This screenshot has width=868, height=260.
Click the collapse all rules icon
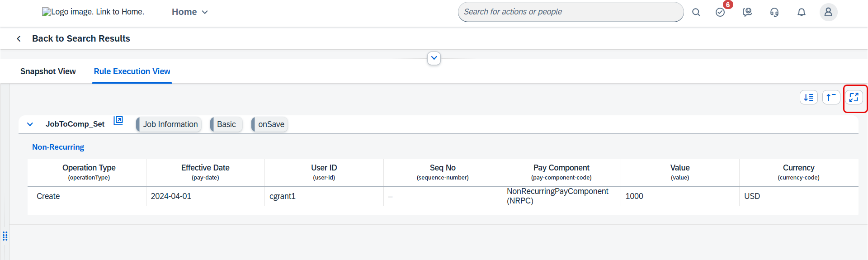tap(831, 97)
